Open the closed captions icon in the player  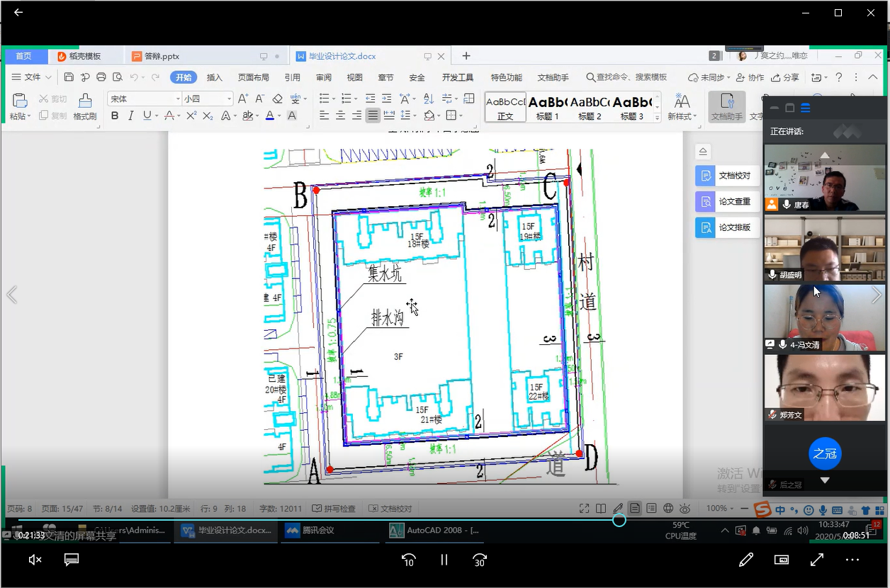point(72,560)
